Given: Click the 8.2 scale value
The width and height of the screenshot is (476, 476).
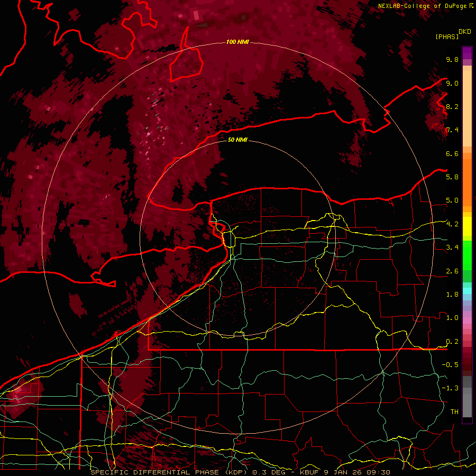Looking at the screenshot, I should (452, 106).
